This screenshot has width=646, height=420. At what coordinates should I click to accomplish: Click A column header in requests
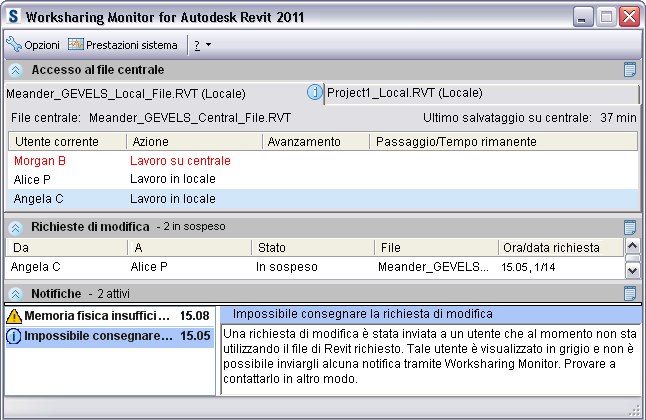tap(190, 248)
